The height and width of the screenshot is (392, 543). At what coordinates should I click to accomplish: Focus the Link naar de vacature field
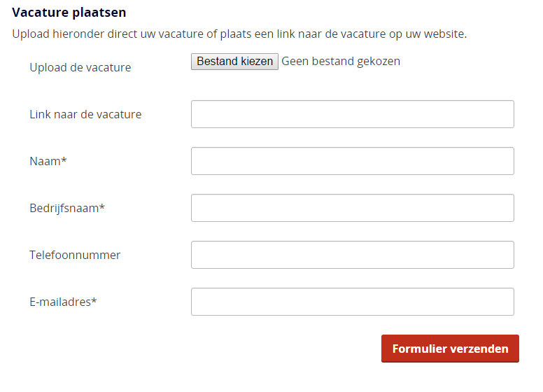pos(352,114)
